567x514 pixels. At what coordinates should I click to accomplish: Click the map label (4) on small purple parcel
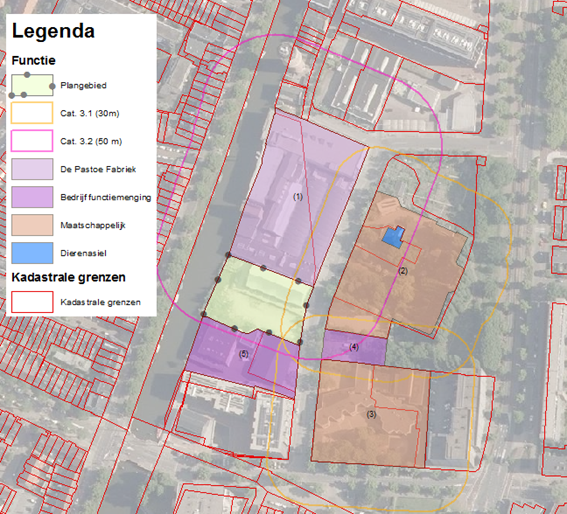[x=354, y=347]
